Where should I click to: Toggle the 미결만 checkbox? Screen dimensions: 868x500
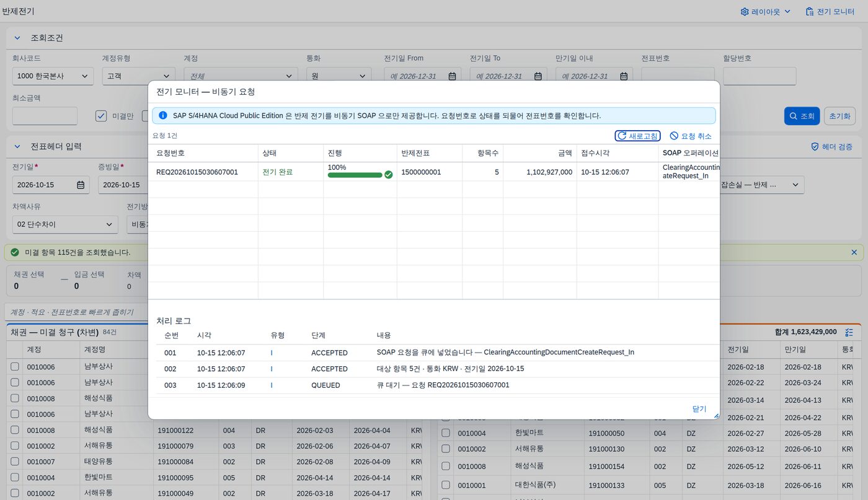101,116
